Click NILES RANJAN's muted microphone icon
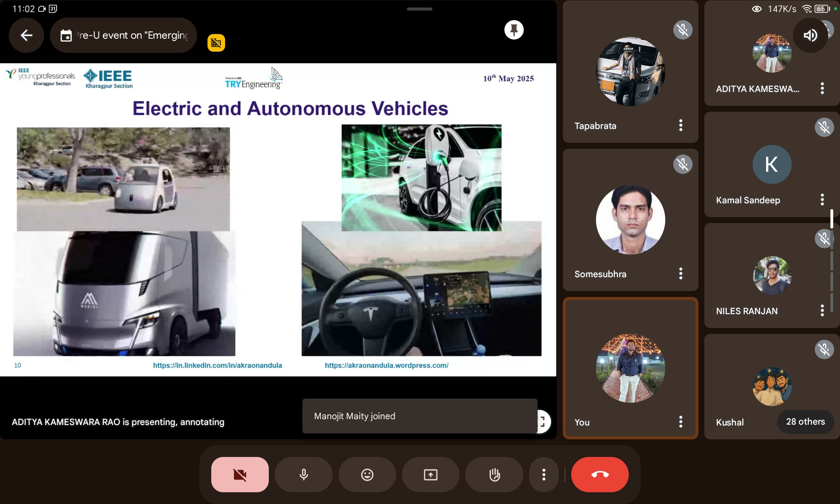840x504 pixels. tap(824, 239)
